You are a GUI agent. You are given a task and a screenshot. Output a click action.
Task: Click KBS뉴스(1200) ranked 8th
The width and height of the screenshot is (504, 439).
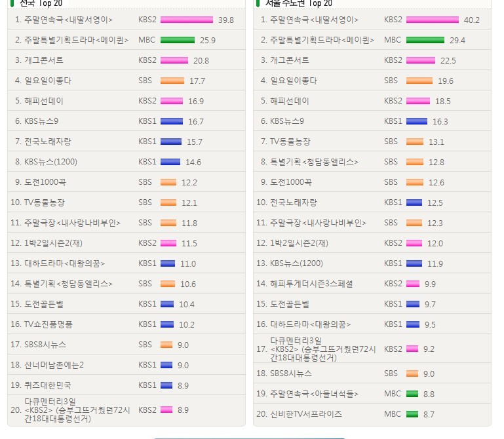(x=50, y=162)
